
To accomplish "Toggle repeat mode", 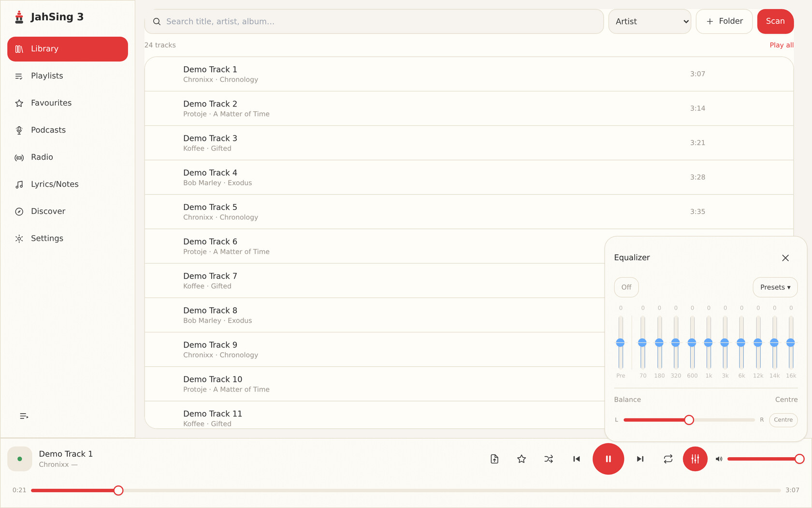I will [x=668, y=459].
